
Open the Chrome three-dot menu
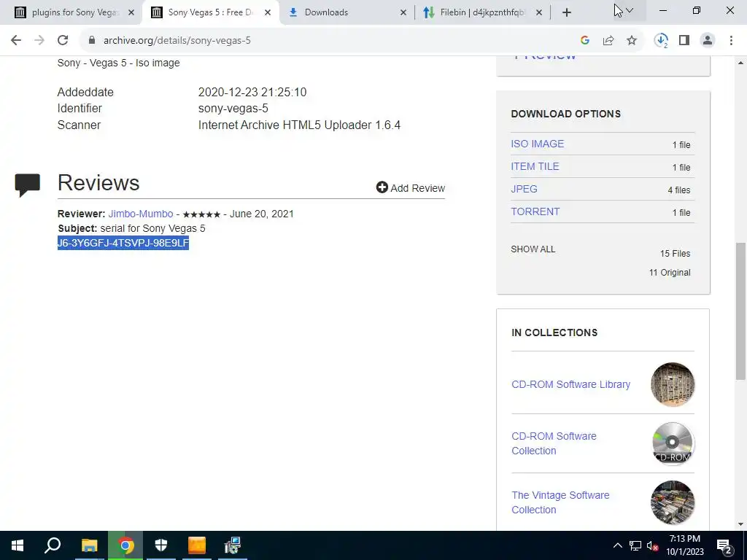pos(731,41)
